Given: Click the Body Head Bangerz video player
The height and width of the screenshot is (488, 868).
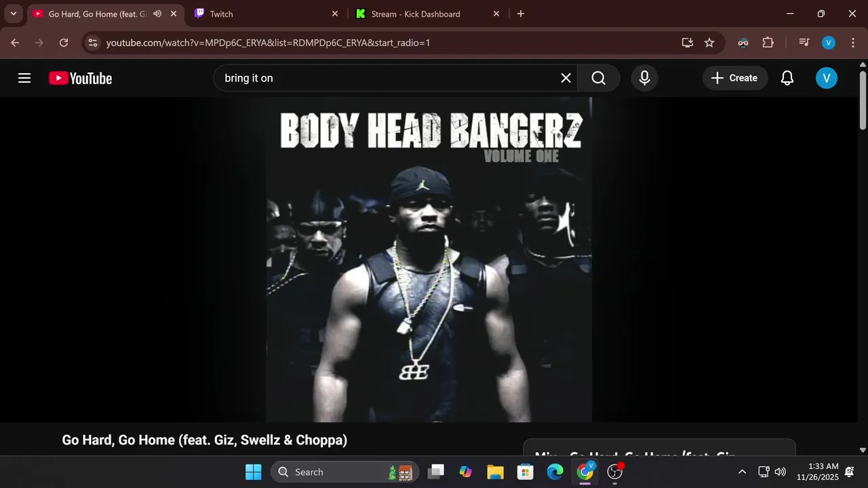Looking at the screenshot, I should point(429,260).
